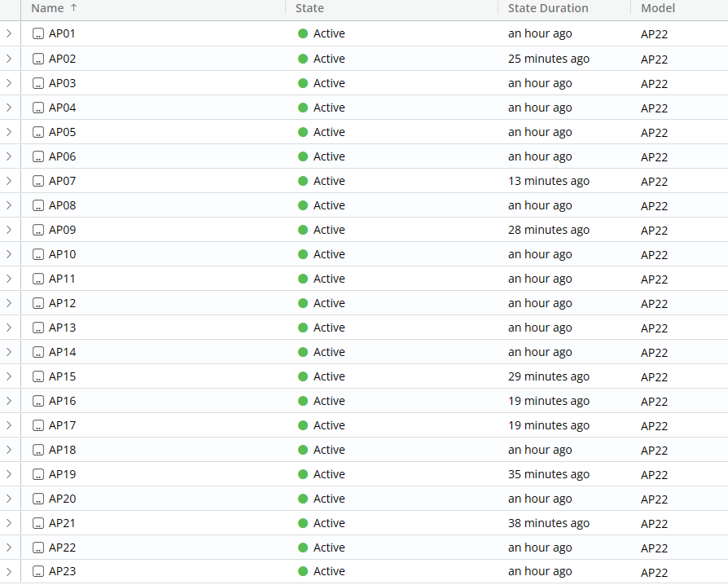Expand the AP22 row
This screenshot has width=728, height=585.
(9, 548)
